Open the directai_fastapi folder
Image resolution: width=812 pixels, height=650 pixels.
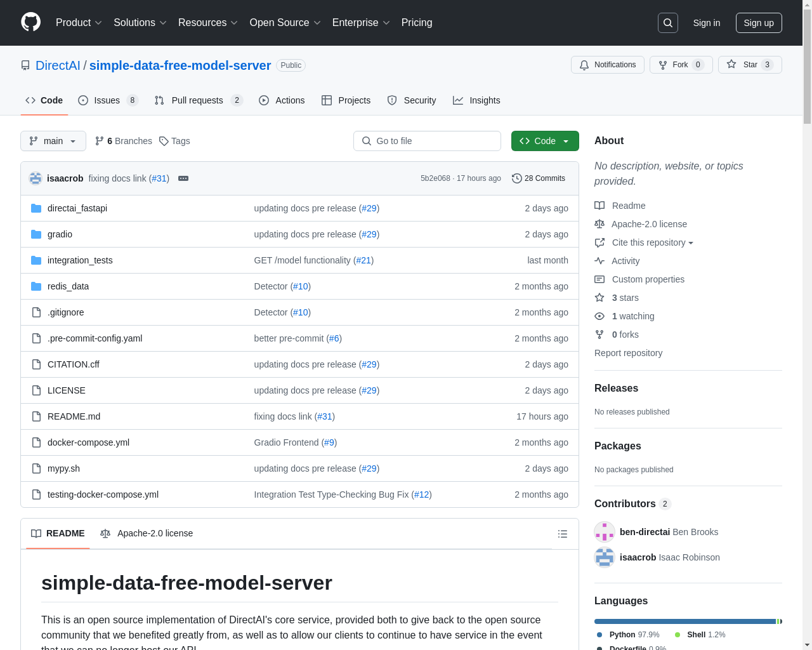click(x=77, y=208)
